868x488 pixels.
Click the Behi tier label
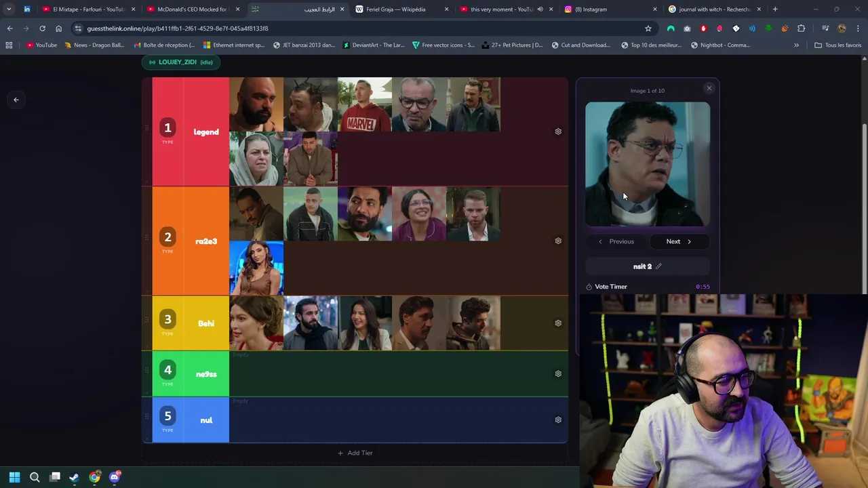(206, 323)
